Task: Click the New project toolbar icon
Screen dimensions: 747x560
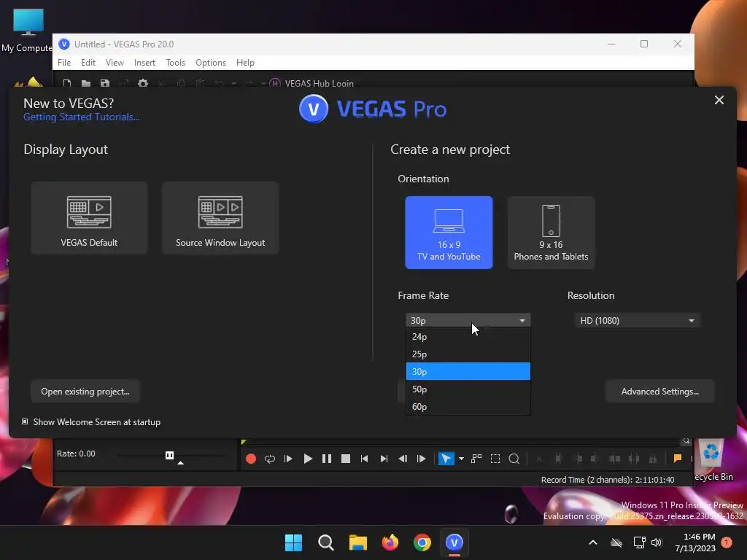Action: click(x=66, y=83)
